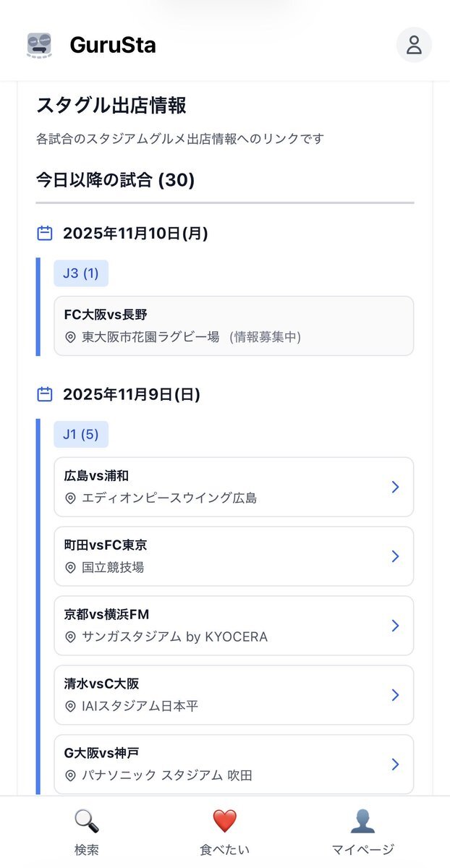Tap the マイページ person icon
The height and width of the screenshot is (868, 450).
click(x=362, y=821)
